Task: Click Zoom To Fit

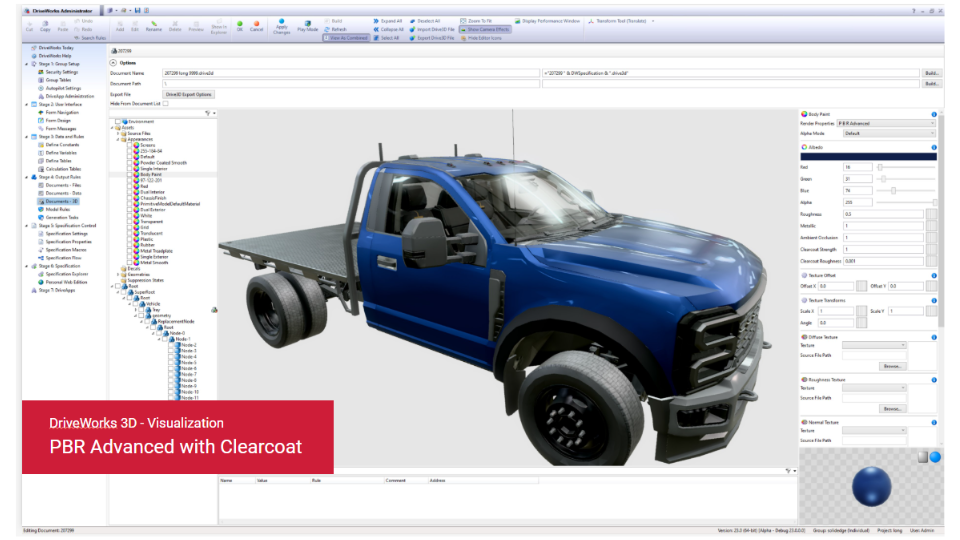Action: click(476, 21)
